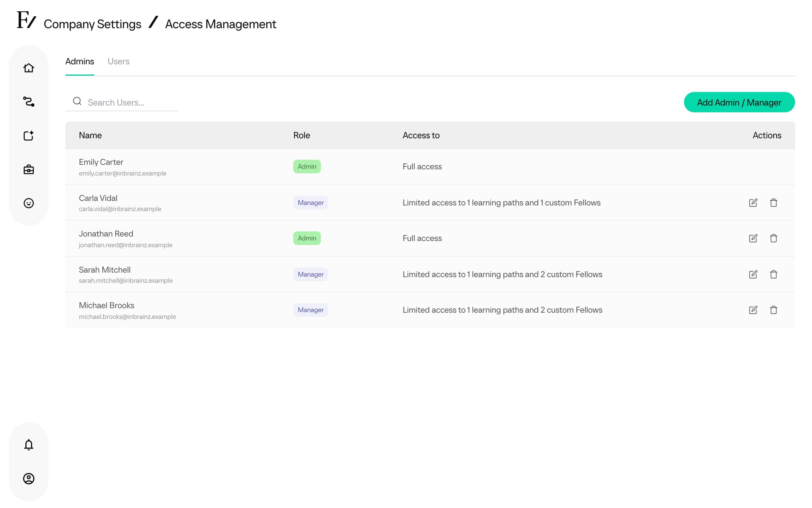The height and width of the screenshot is (508, 812).
Task: Click Sarah Mitchell's Manager badge
Action: 310,275
